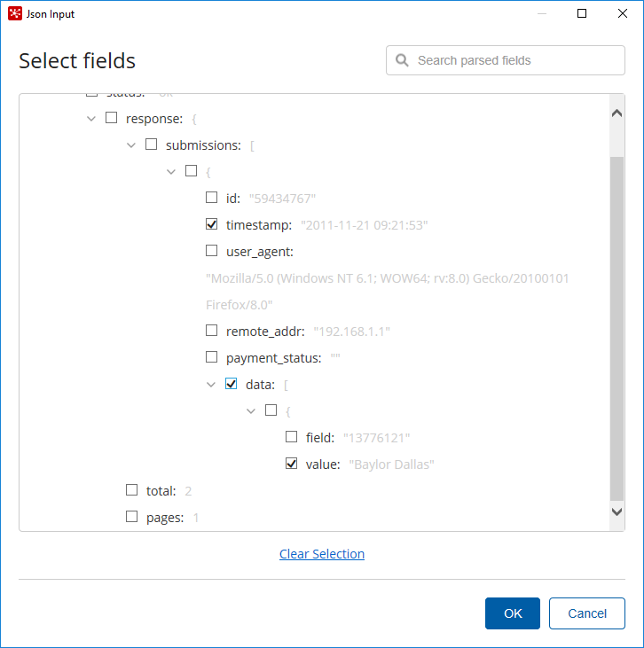
Task: Click the value text "Baylor Dallas"
Action: [x=392, y=465]
